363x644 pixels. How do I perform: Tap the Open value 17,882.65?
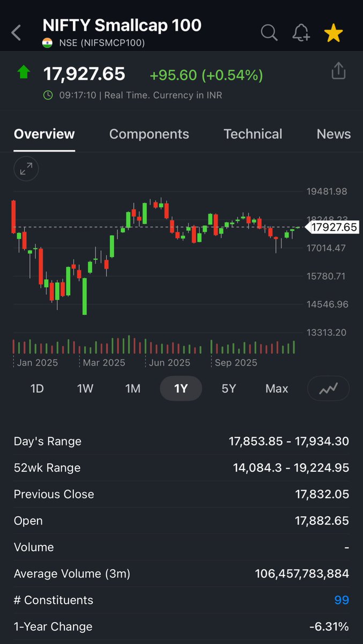322,521
